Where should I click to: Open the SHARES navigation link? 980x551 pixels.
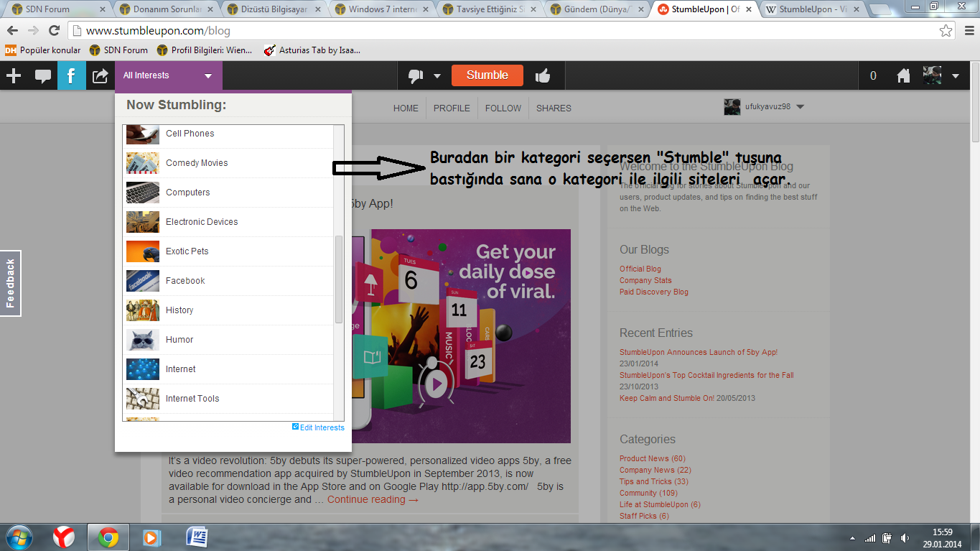point(554,108)
